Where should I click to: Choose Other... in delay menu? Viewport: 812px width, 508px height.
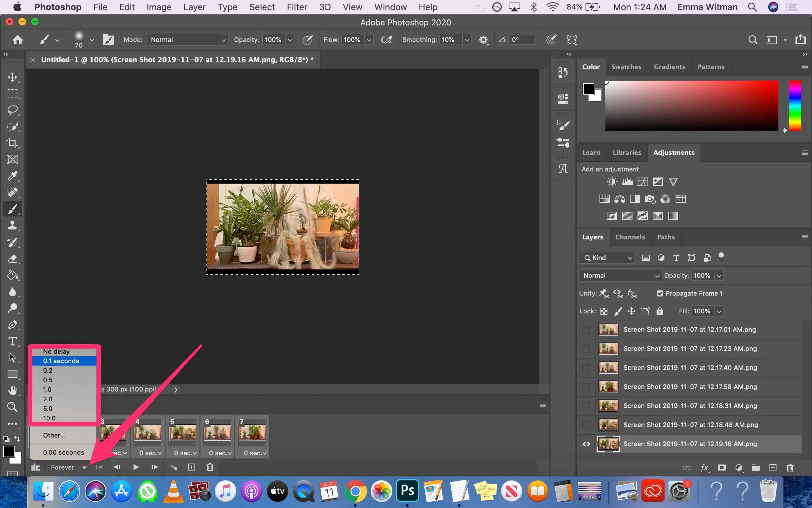[x=63, y=435]
